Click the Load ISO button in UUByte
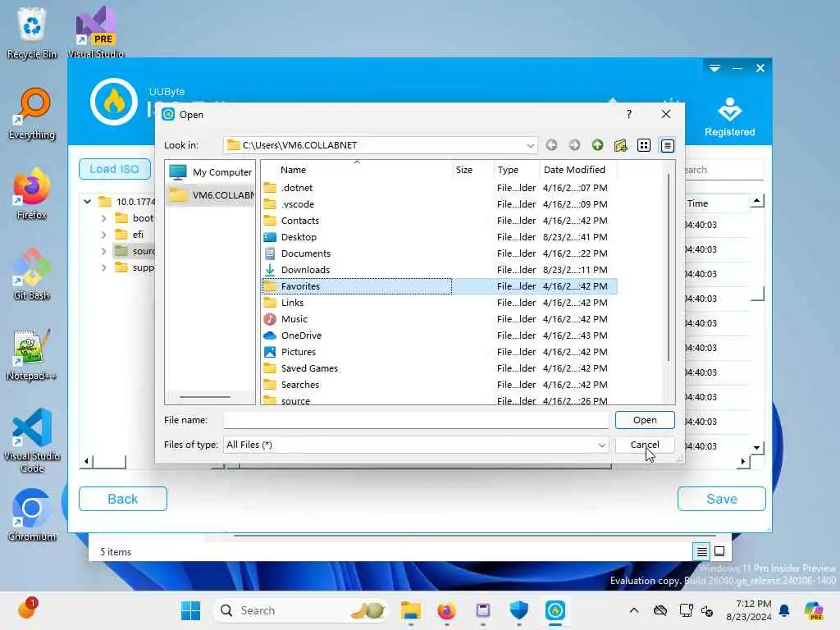Screen dimensions: 840x630 [x=114, y=169]
